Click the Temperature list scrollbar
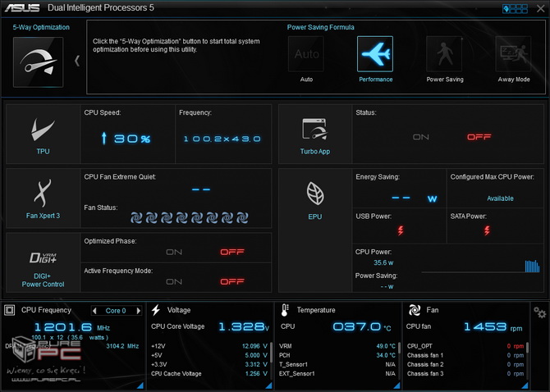The width and height of the screenshot is (550, 392). [x=399, y=359]
